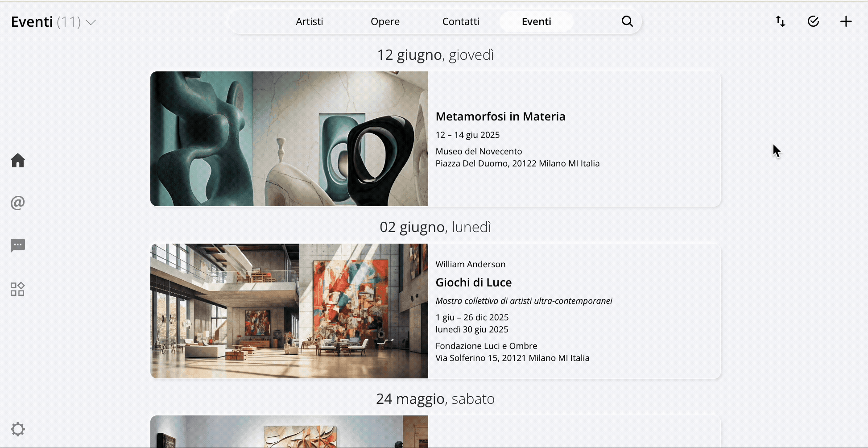Add a new event with plus icon
The width and height of the screenshot is (868, 448).
846,21
